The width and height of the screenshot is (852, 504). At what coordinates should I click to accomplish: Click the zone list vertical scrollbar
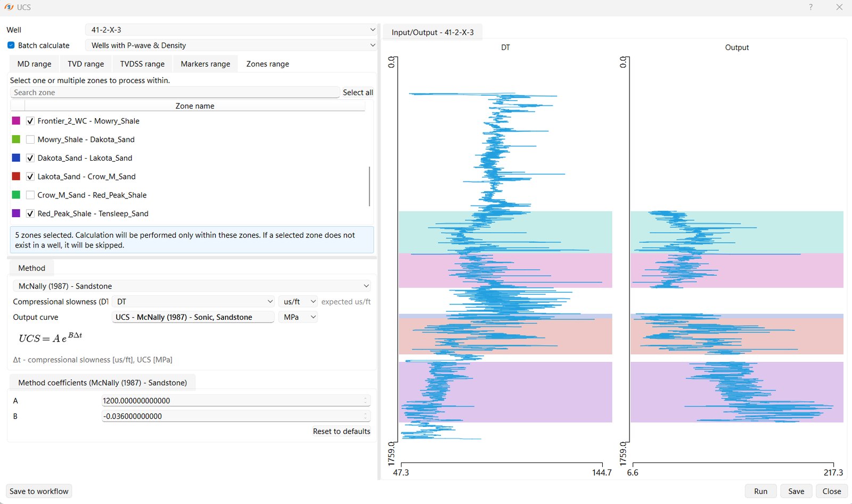coord(370,186)
